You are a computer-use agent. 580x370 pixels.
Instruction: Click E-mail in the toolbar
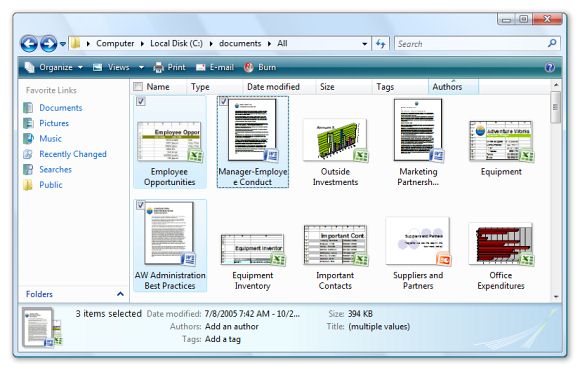(x=215, y=67)
